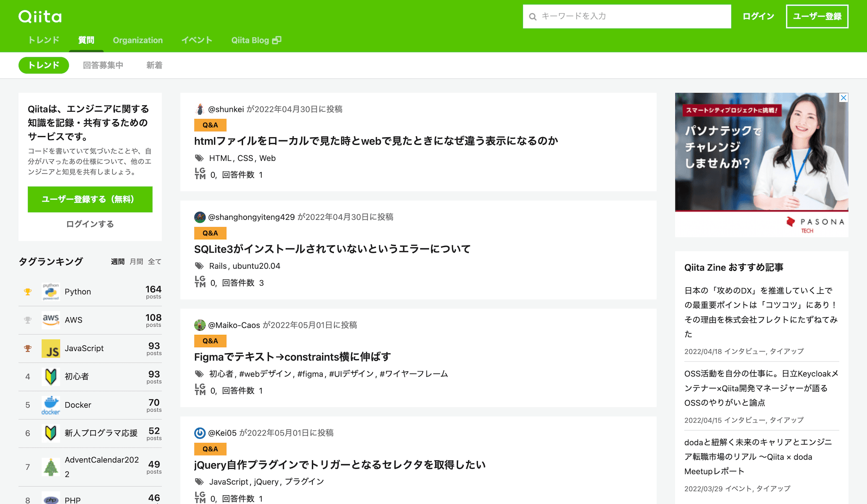Click the JavaScript JS tag icon
This screenshot has height=504, width=867.
(51, 348)
